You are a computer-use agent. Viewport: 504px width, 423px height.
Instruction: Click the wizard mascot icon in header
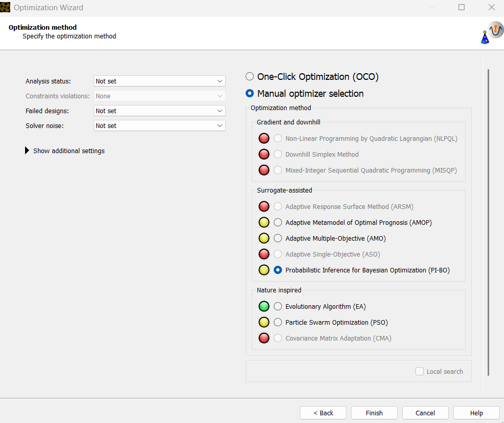point(491,33)
